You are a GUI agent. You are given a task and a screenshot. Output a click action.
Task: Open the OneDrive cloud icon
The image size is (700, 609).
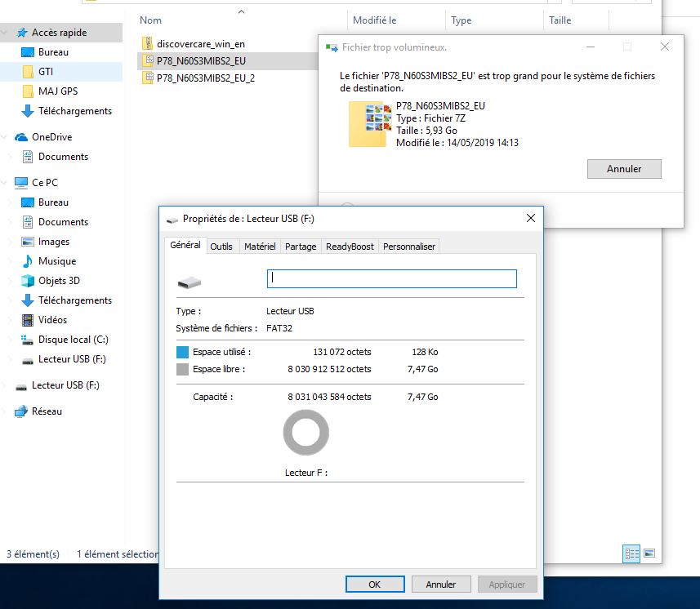(21, 137)
